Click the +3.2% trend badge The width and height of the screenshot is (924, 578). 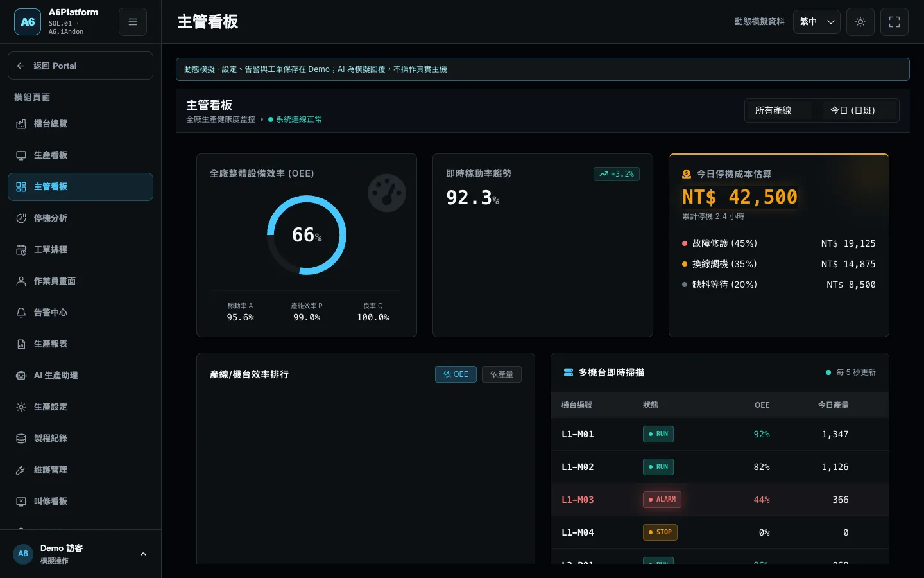(x=617, y=174)
